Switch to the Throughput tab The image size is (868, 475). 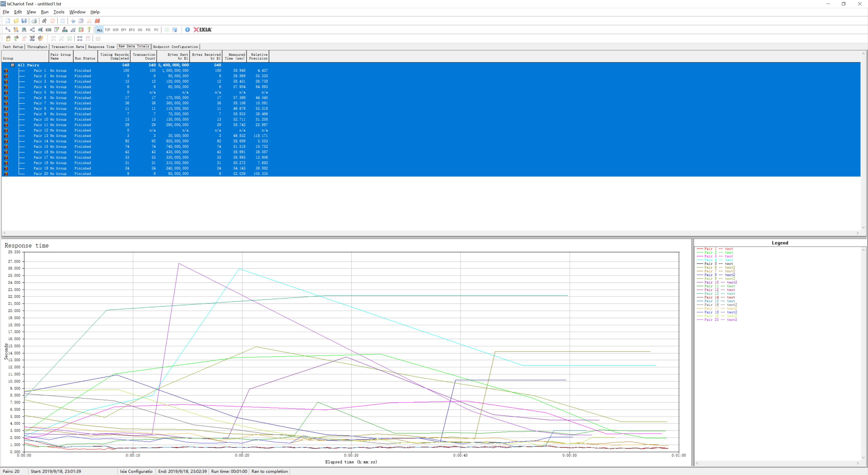tap(37, 47)
